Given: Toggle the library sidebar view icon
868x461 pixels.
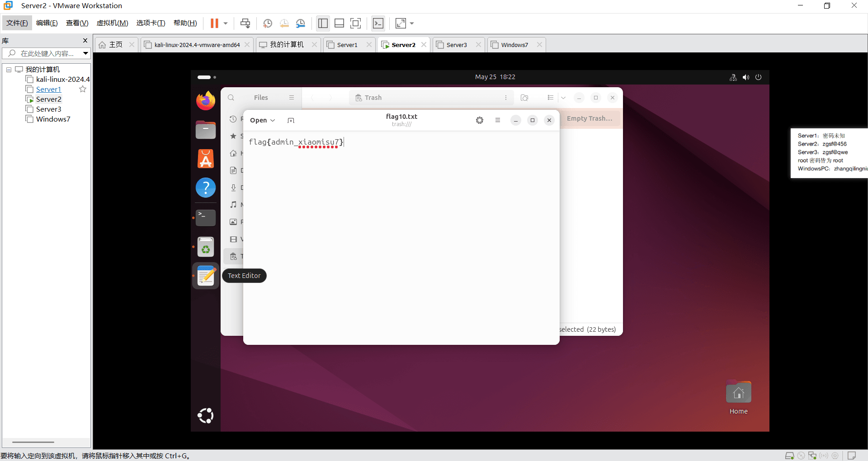Looking at the screenshot, I should (x=323, y=24).
